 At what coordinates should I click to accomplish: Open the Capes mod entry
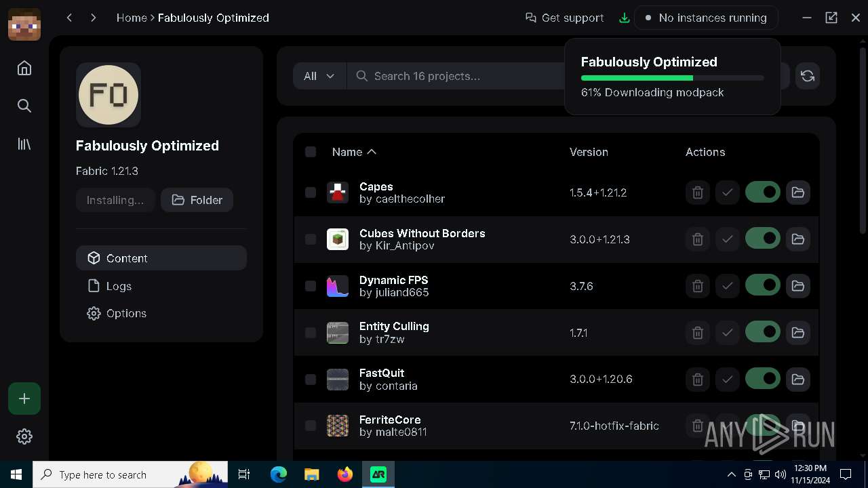pyautogui.click(x=376, y=186)
